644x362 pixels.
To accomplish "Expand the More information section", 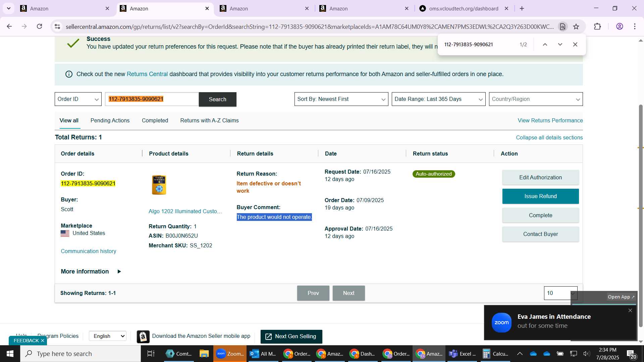I will (x=91, y=271).
